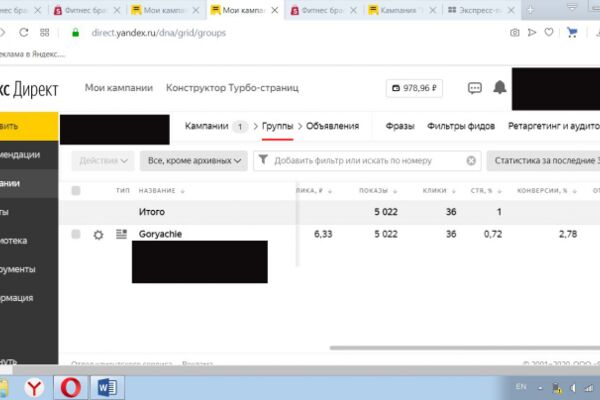600x400 pixels.
Task: Clear the filter field with the X icon
Action: 471,160
